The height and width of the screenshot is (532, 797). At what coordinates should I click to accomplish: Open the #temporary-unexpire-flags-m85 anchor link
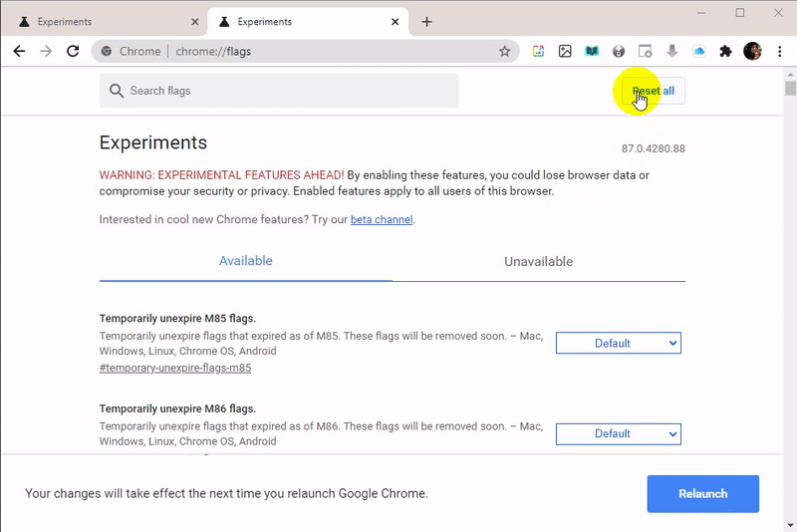click(175, 368)
